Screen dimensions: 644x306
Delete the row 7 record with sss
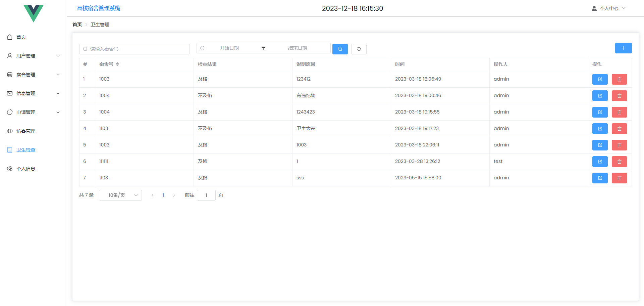pos(619,178)
